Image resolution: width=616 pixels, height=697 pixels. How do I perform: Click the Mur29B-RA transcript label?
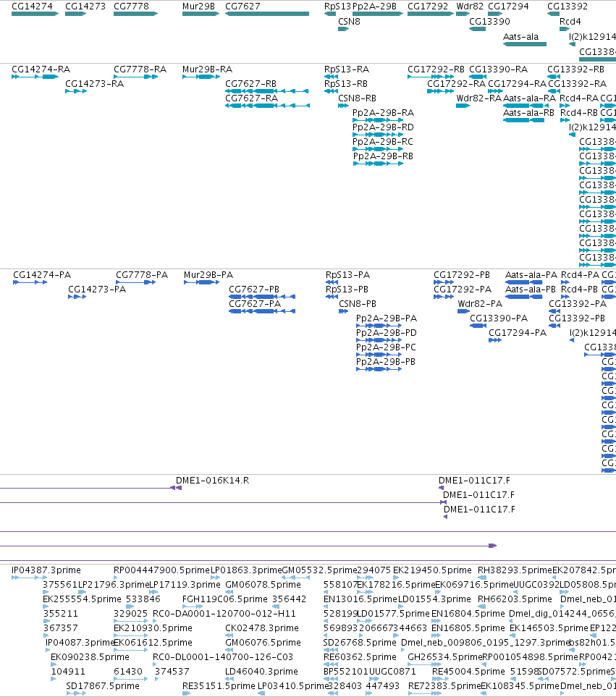pos(207,69)
